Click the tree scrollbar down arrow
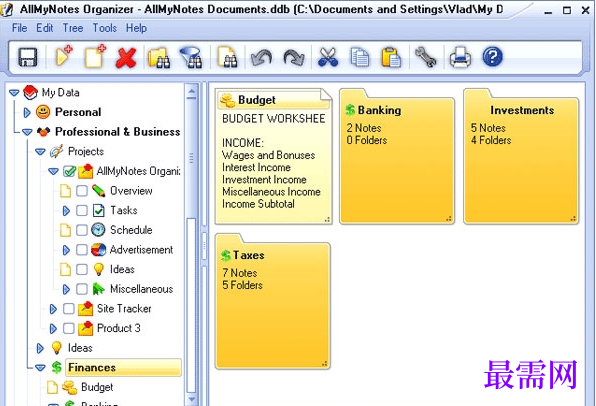Viewport: 596px width, 406px height. coord(191,399)
